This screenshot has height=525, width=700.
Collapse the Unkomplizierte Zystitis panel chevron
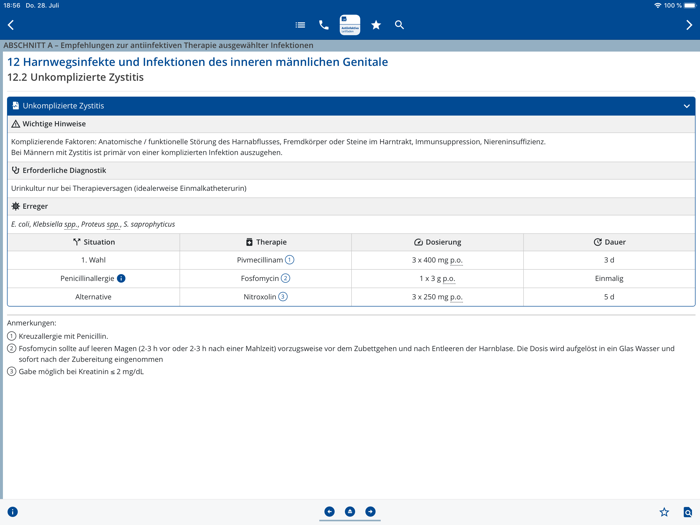[686, 106]
